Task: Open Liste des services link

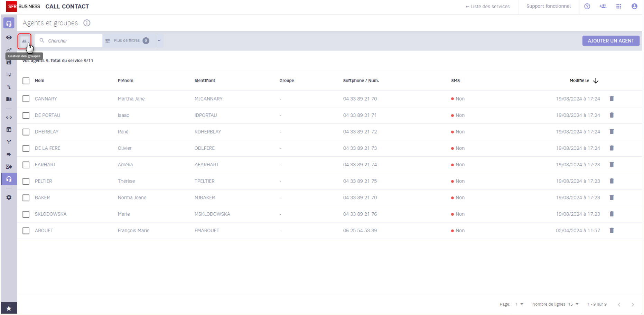Action: coord(487,7)
